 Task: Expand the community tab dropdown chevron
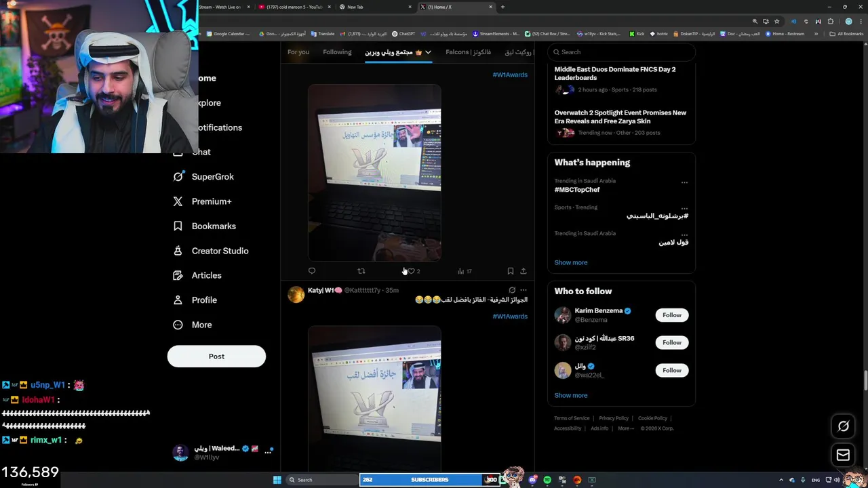(428, 52)
